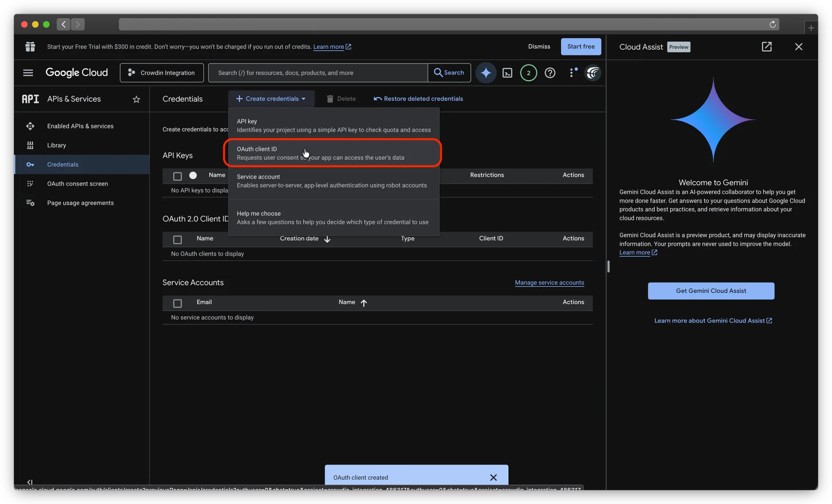This screenshot has width=832, height=504.
Task: Click into the resources search field
Action: click(318, 73)
